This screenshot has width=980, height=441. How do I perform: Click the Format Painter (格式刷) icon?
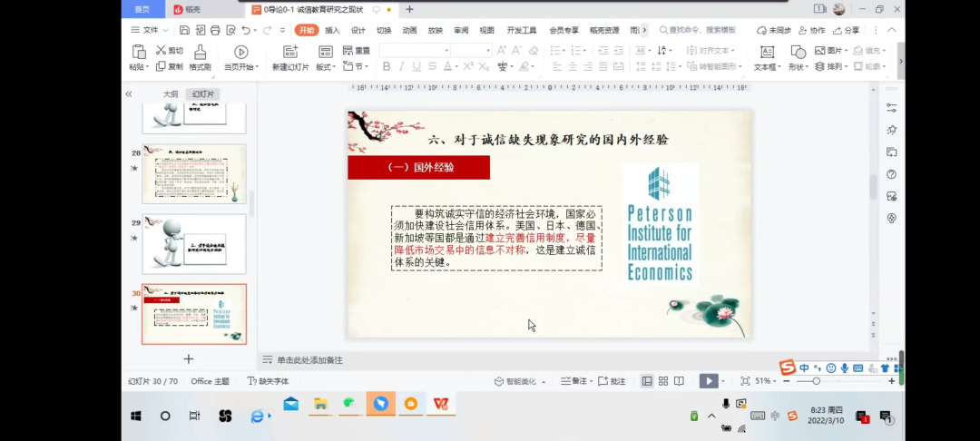coord(200,52)
